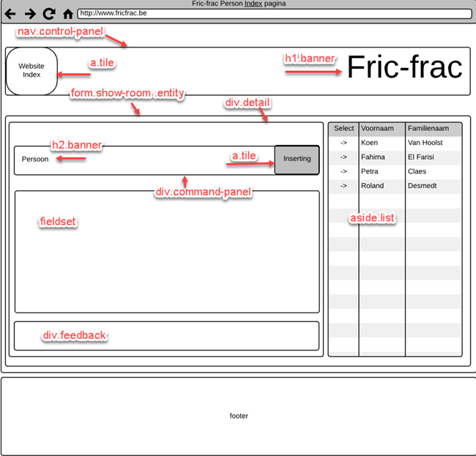The width and height of the screenshot is (476, 456).
Task: Select the arrow in Fahima's row
Action: (343, 157)
